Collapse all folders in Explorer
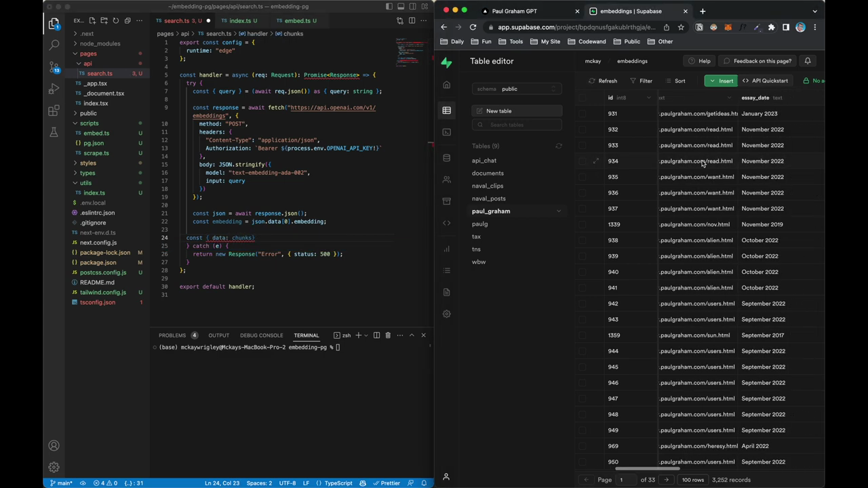The image size is (868, 488). 127,21
